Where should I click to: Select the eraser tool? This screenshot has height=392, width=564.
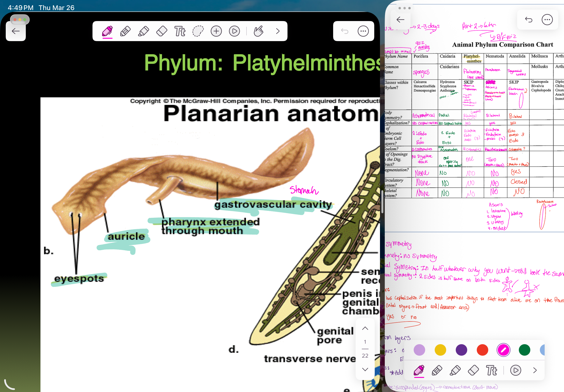pyautogui.click(x=162, y=31)
